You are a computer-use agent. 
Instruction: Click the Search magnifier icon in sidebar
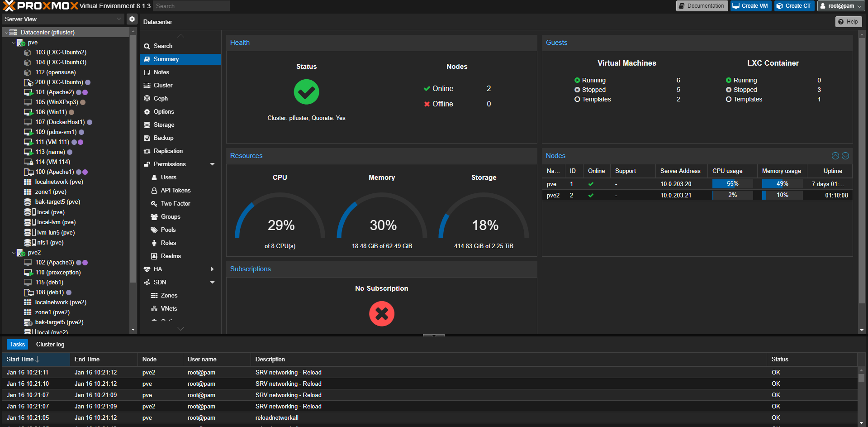tap(147, 46)
